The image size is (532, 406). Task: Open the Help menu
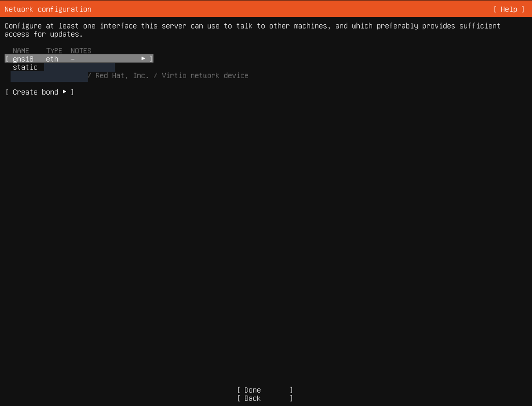pyautogui.click(x=509, y=10)
